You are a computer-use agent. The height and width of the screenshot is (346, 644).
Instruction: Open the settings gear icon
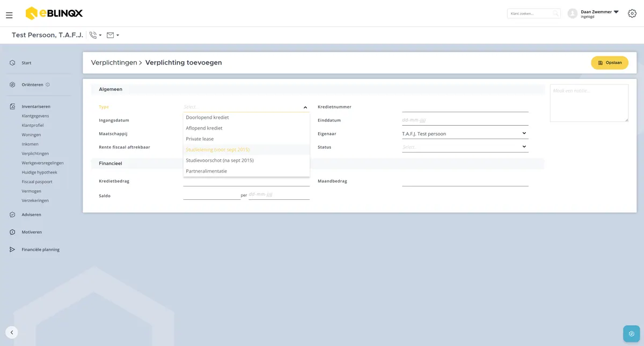632,13
